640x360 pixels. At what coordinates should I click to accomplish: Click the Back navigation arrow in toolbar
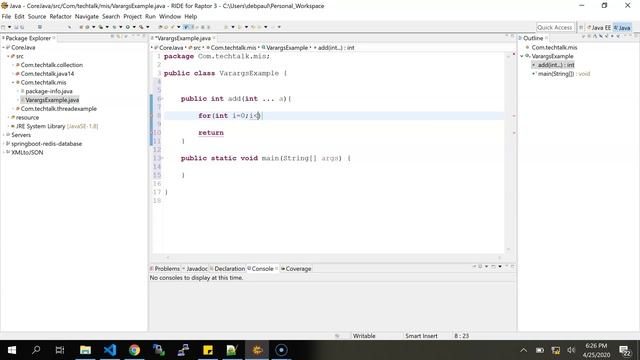point(260,27)
